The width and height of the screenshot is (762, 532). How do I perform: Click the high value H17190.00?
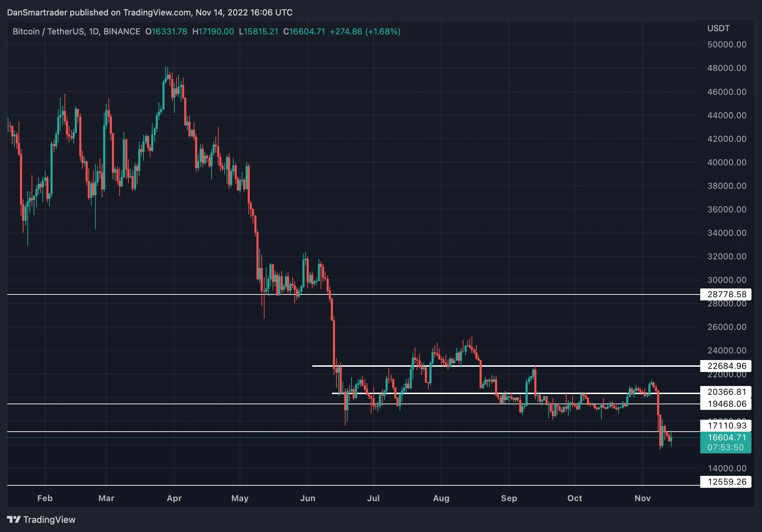tap(213, 32)
